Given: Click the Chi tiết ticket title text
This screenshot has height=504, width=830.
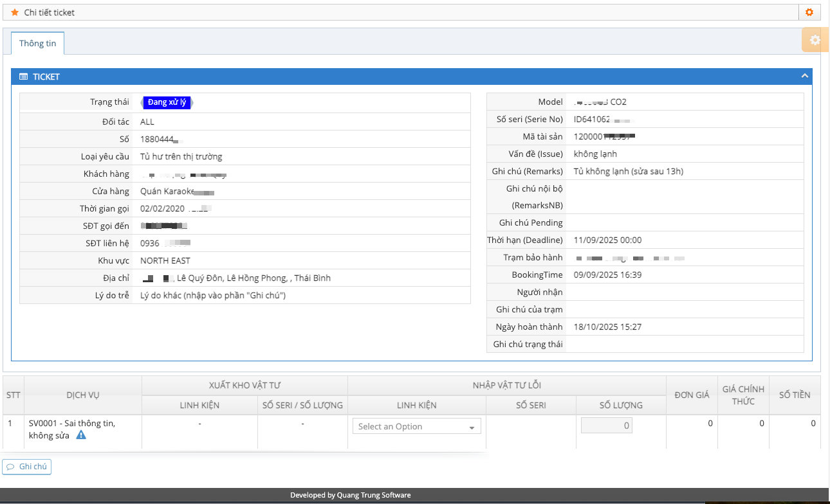Looking at the screenshot, I should tap(50, 12).
